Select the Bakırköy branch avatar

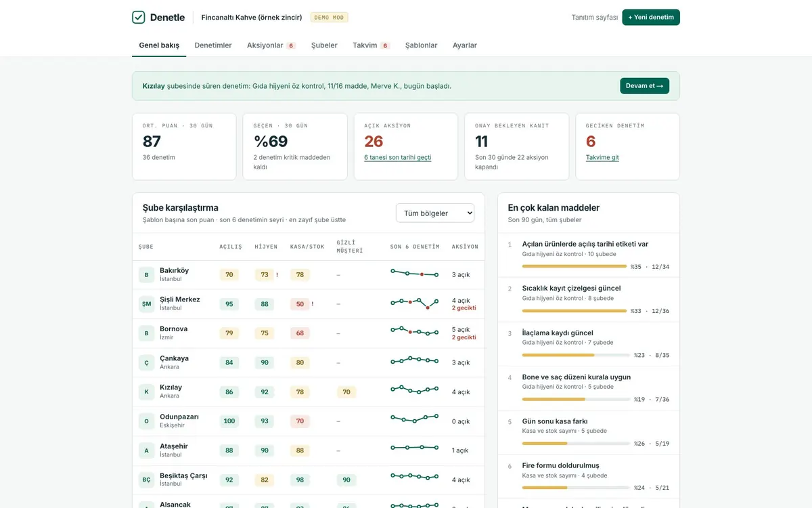pos(146,275)
